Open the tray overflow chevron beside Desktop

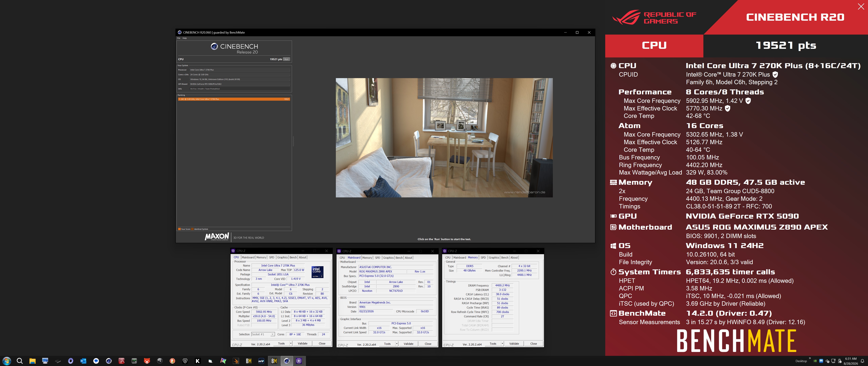[810, 358]
